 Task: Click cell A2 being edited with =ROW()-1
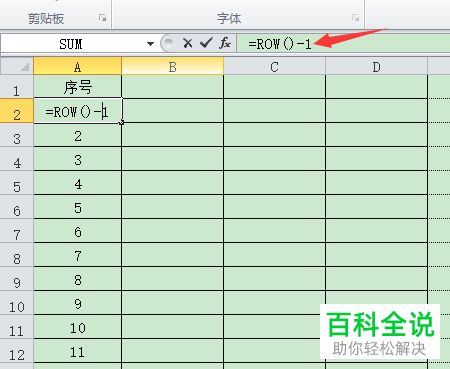point(78,111)
